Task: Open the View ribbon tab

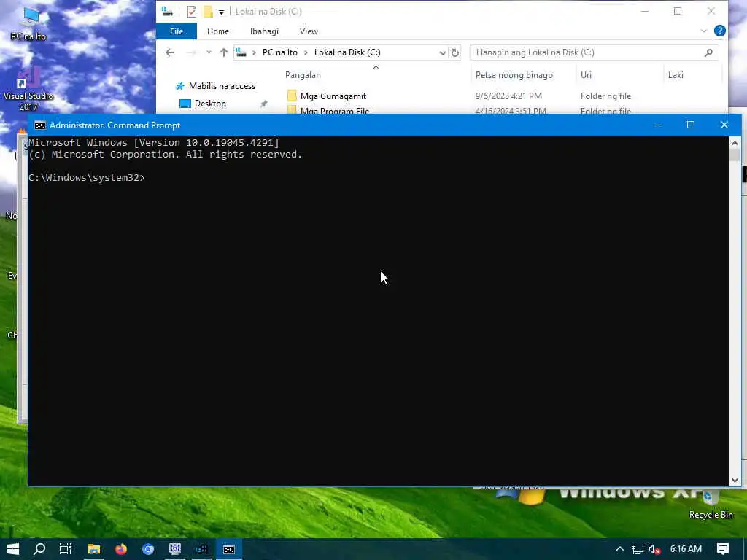Action: pyautogui.click(x=309, y=31)
